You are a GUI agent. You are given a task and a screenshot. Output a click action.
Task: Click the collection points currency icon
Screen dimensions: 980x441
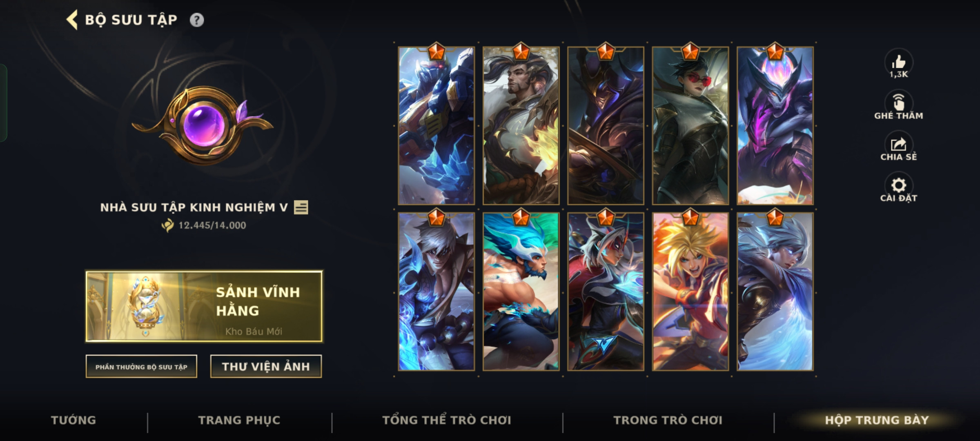click(x=167, y=225)
